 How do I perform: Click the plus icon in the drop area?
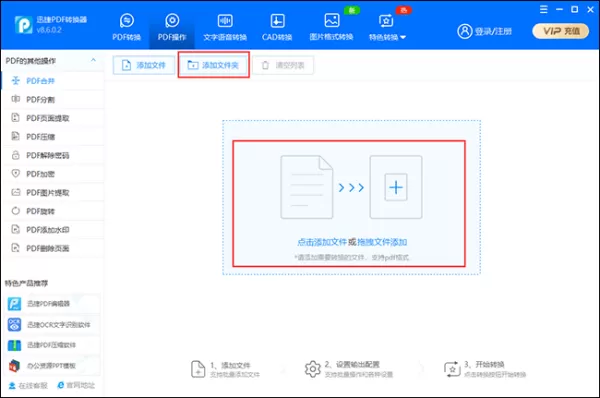[396, 187]
